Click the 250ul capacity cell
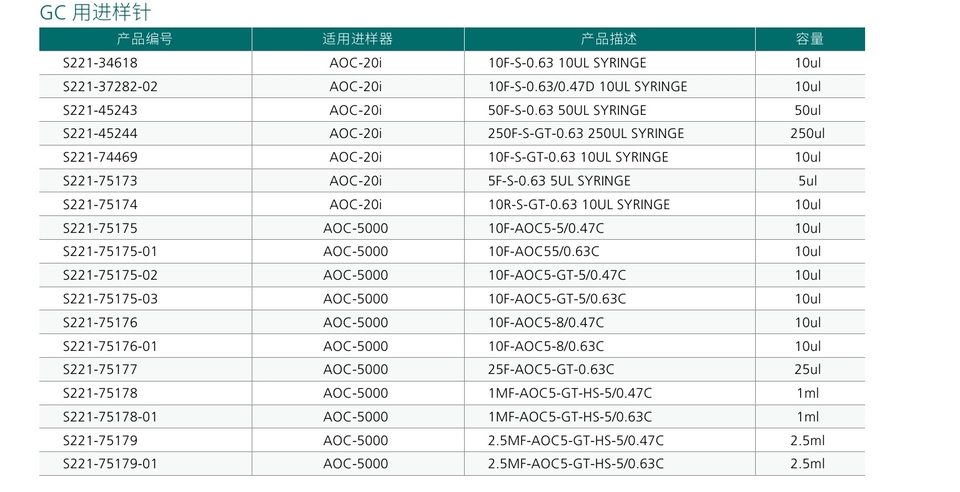Viewport: 960px width, 492px height. [808, 133]
